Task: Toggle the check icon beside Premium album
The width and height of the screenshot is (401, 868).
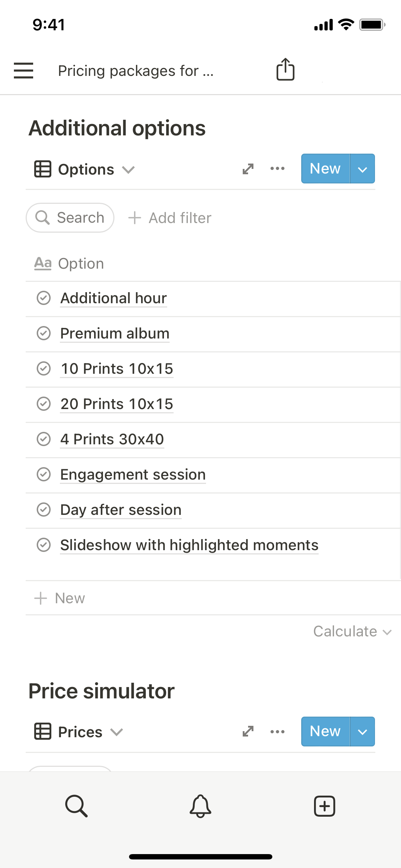Action: 44,333
